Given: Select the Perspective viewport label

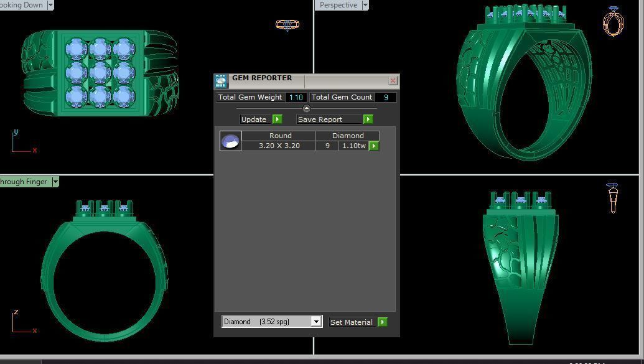Looking at the screenshot, I should (x=338, y=5).
